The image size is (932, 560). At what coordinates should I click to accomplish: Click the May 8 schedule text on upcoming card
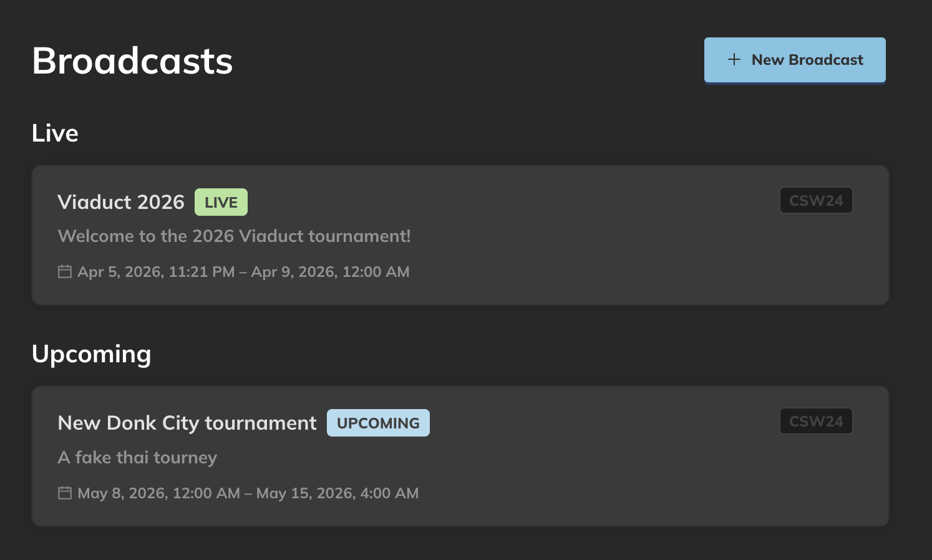coord(248,493)
